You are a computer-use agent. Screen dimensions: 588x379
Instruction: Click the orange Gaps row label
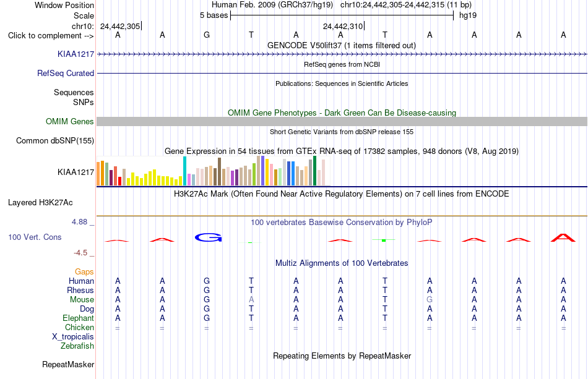point(84,272)
